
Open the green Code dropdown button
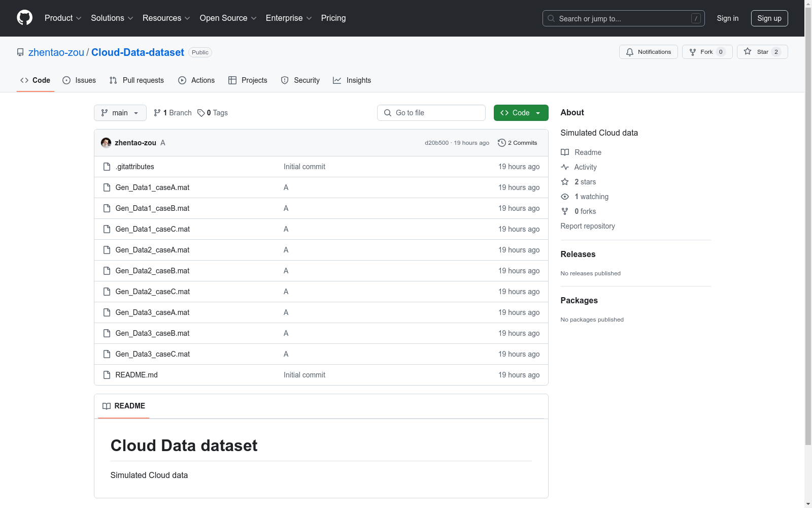521,113
